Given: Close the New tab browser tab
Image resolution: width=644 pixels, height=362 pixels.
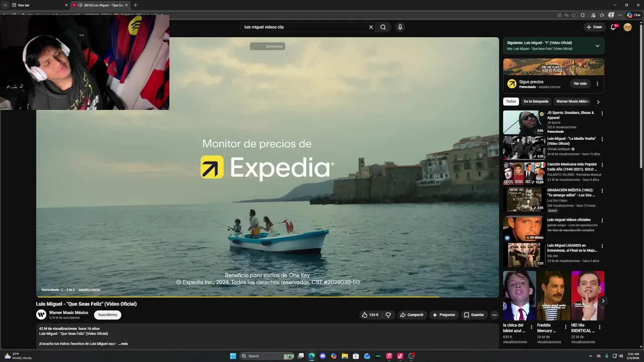Looking at the screenshot, I should click(66, 5).
